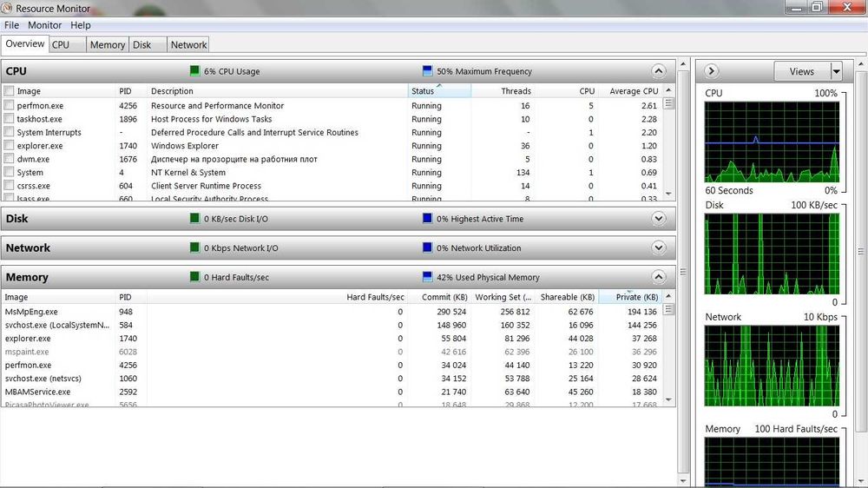Collapse the CPU section
Viewport: 868px width, 488px height.
point(658,71)
